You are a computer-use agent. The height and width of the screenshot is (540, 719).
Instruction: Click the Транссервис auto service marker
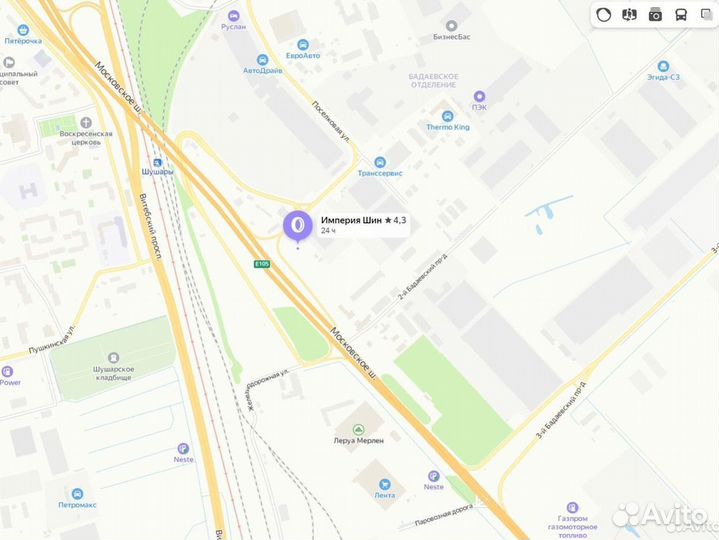380,162
